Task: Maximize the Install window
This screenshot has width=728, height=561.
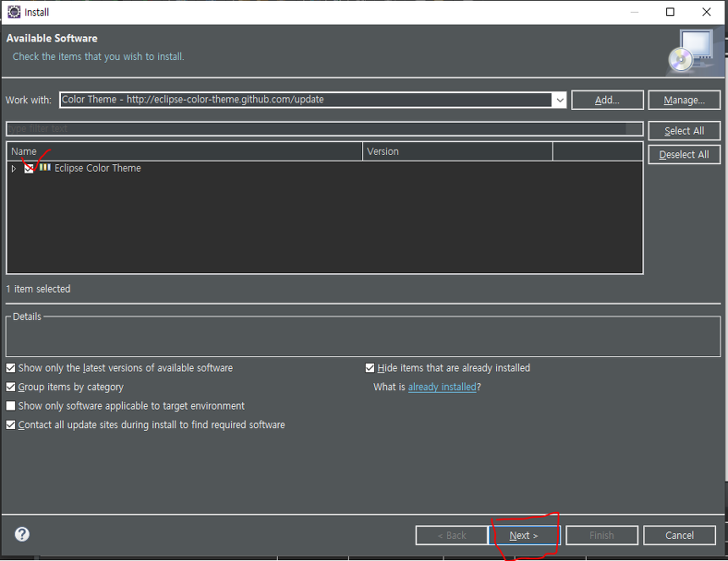Action: click(670, 12)
